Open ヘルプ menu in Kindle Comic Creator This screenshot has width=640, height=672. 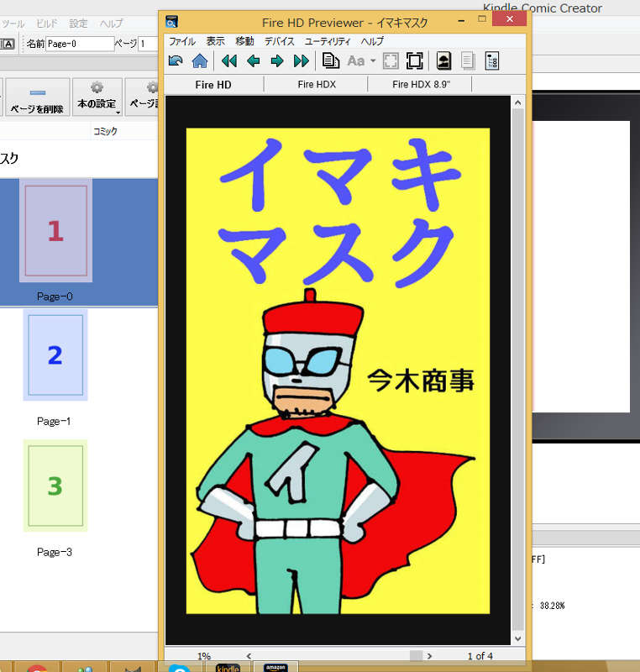point(112,24)
